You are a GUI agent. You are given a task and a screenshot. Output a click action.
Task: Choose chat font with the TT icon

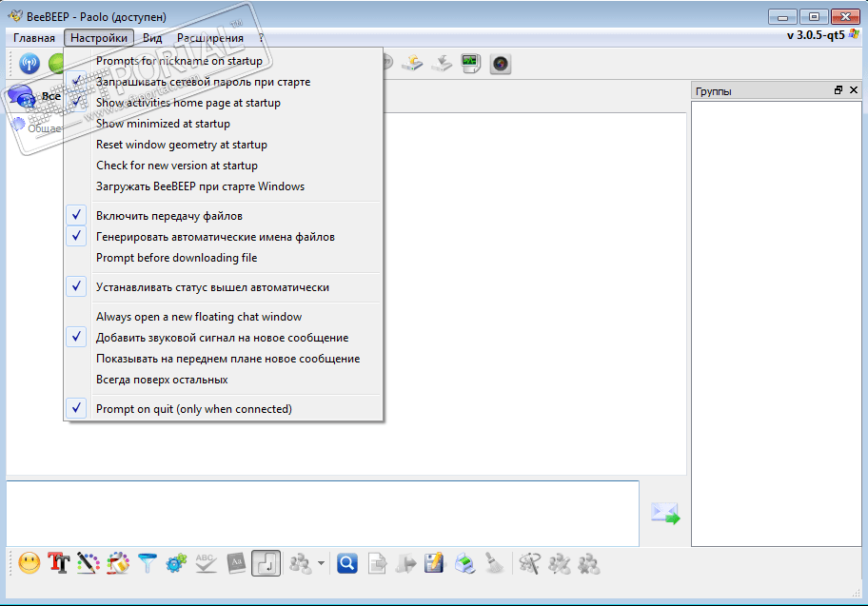pos(59,563)
